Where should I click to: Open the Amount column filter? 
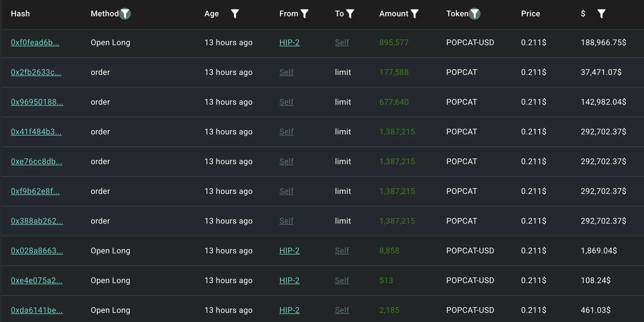pos(415,13)
